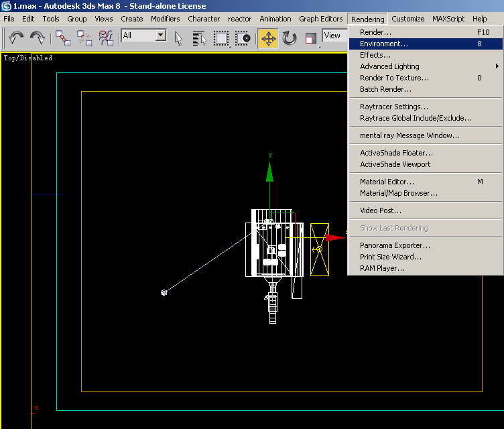The height and width of the screenshot is (429, 504).
Task: Click the Rectangular Selection Region icon
Action: click(221, 38)
